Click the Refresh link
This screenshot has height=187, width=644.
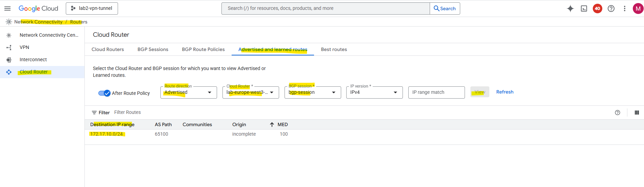[505, 92]
